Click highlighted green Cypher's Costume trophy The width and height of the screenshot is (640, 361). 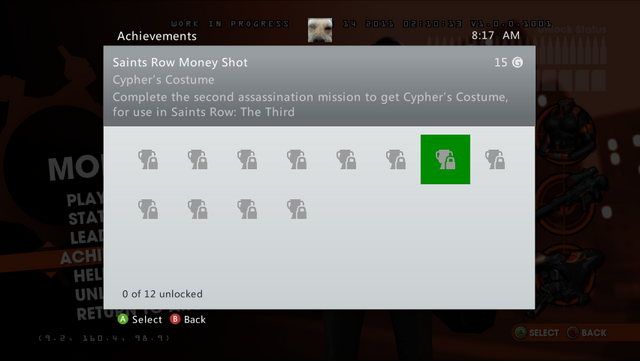coord(445,159)
